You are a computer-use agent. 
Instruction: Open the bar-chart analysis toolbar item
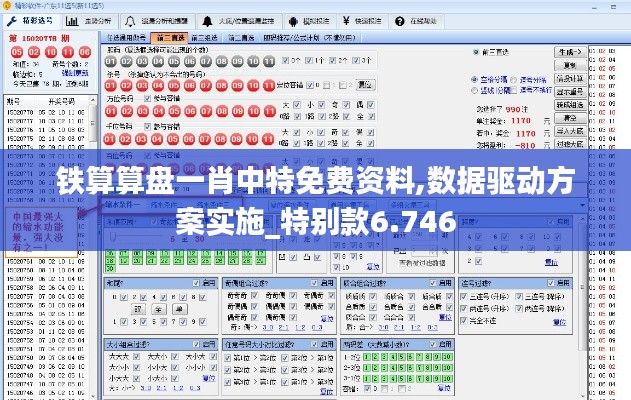point(89,21)
